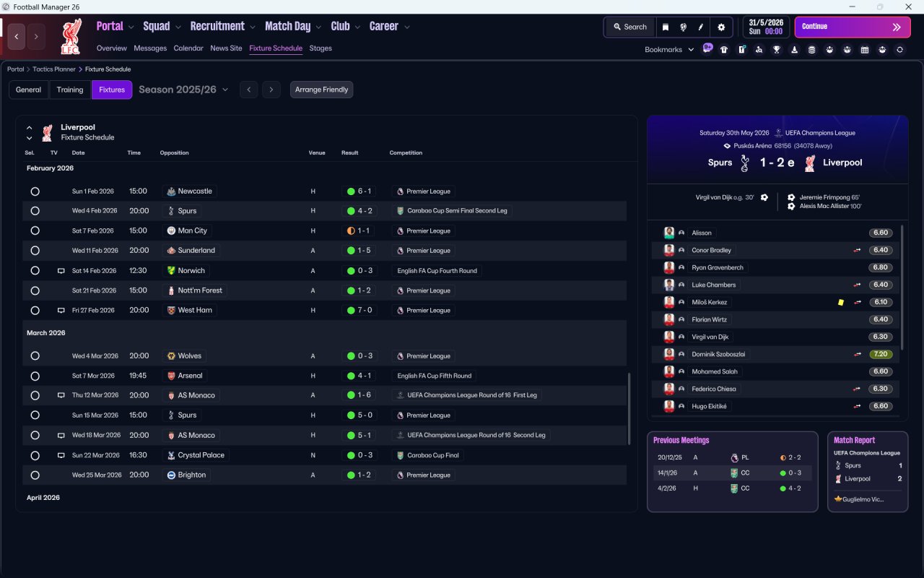Switch to the Training tab
The height and width of the screenshot is (578, 924).
(70, 90)
